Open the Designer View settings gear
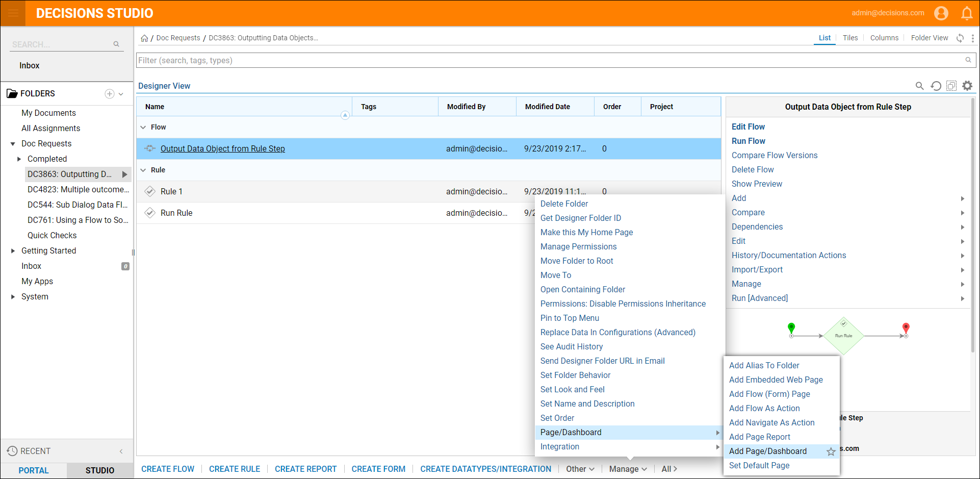980x479 pixels. coord(967,86)
